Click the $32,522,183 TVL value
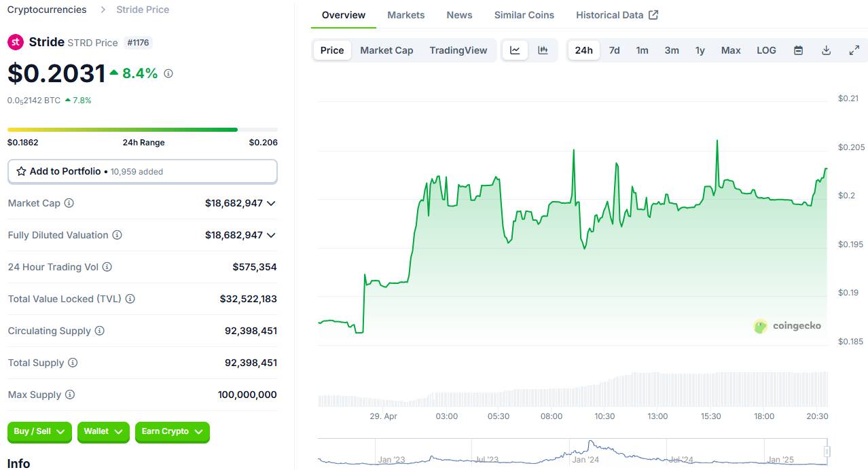 (248, 299)
